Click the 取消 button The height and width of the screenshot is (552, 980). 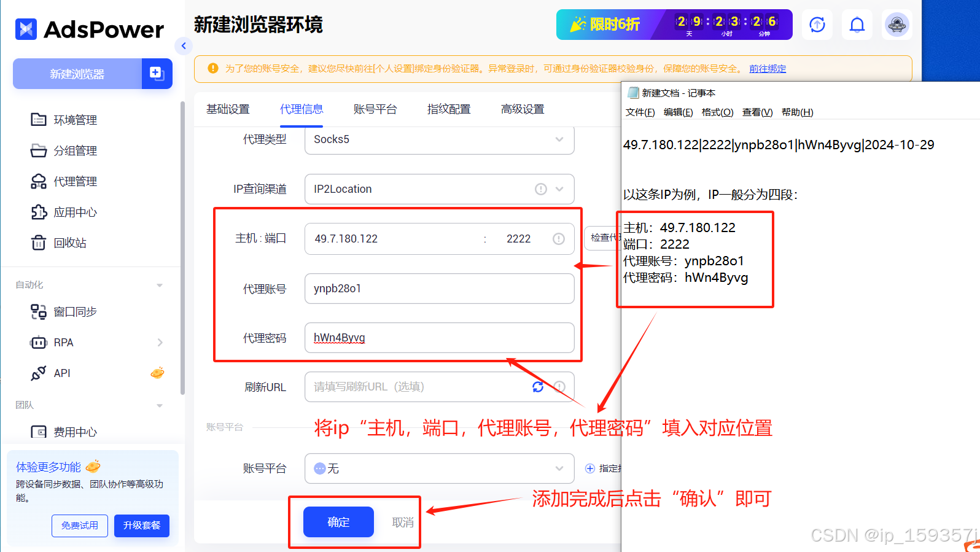tap(403, 523)
